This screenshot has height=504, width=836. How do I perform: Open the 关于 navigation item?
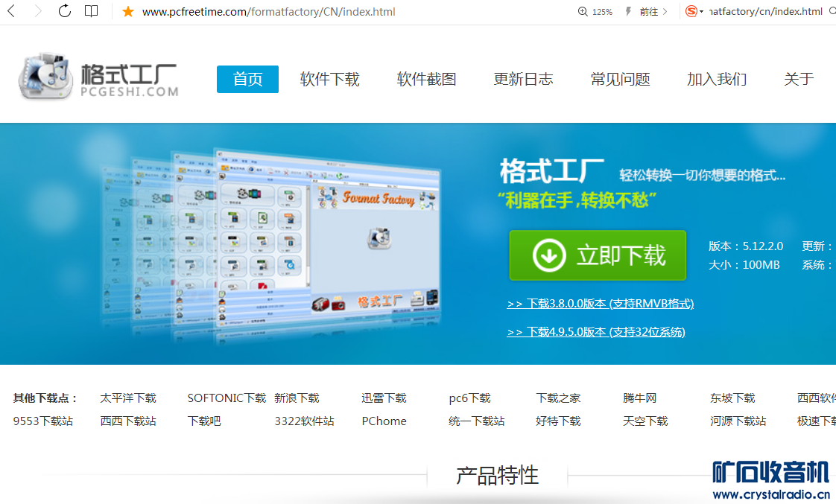point(799,80)
